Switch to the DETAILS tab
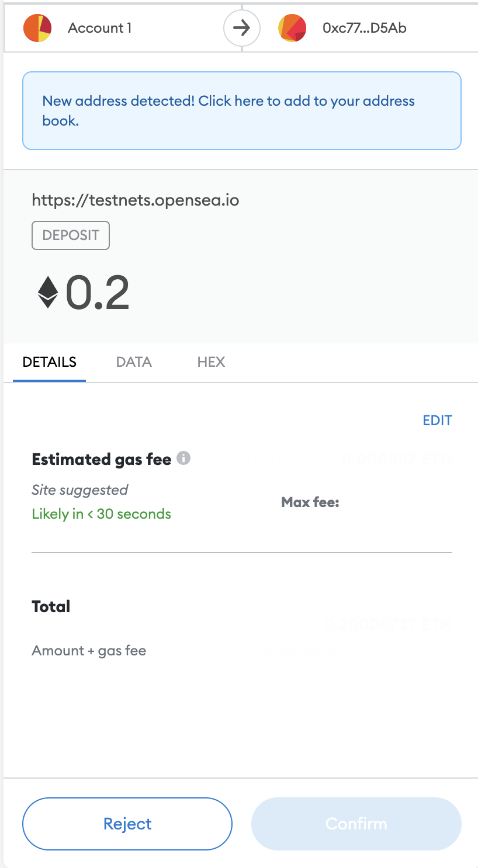The width and height of the screenshot is (478, 868). point(50,362)
